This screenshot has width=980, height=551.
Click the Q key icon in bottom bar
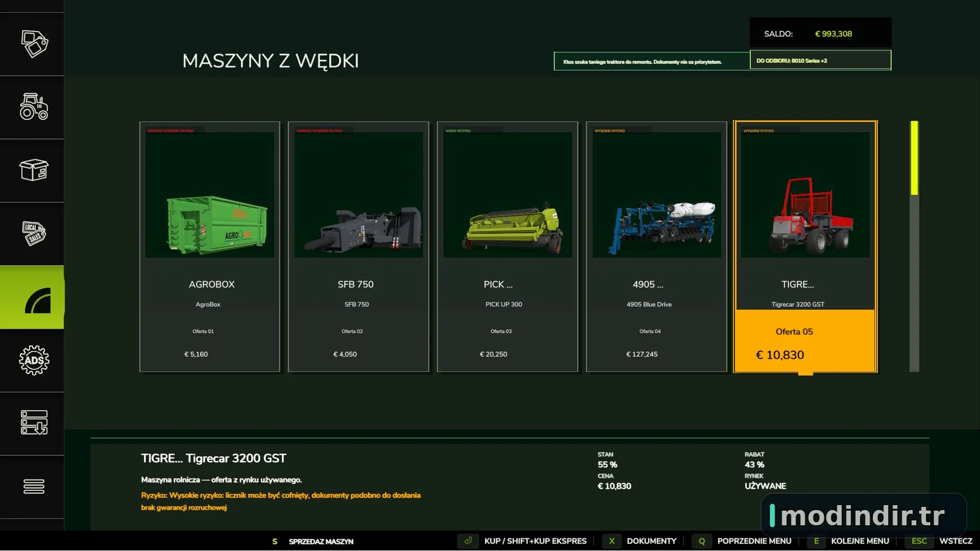tap(702, 541)
